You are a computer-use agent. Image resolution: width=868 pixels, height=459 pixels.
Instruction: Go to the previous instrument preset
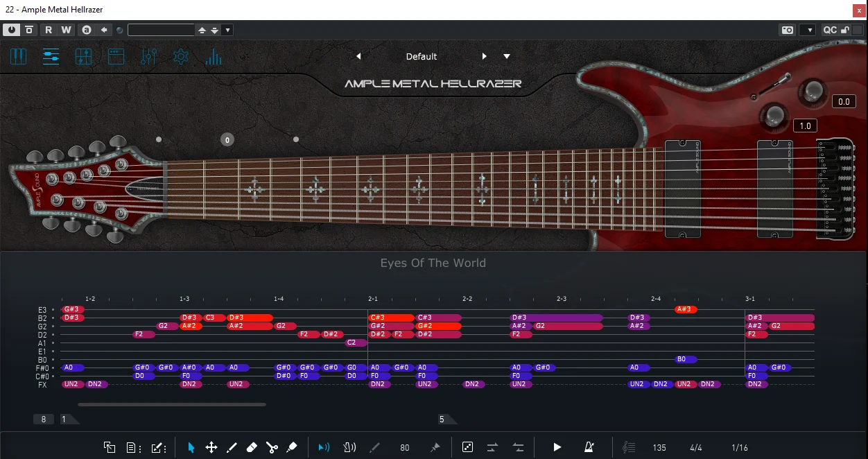coord(358,57)
